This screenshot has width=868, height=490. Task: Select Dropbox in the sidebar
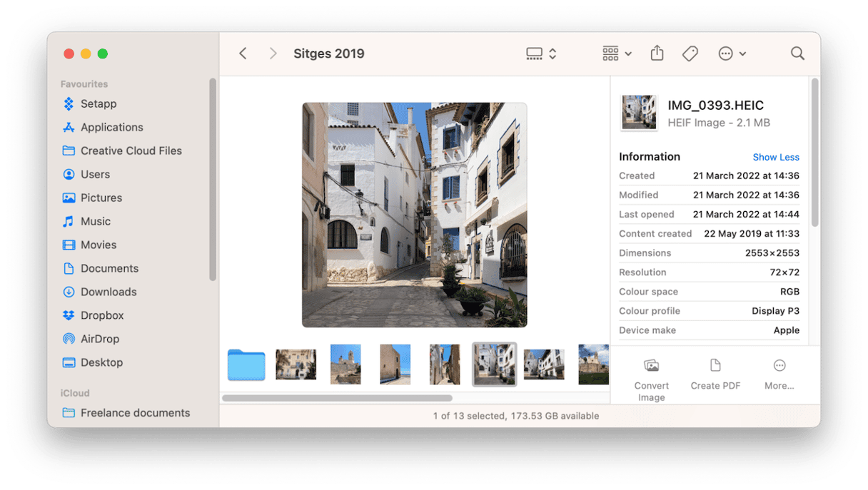tap(102, 315)
